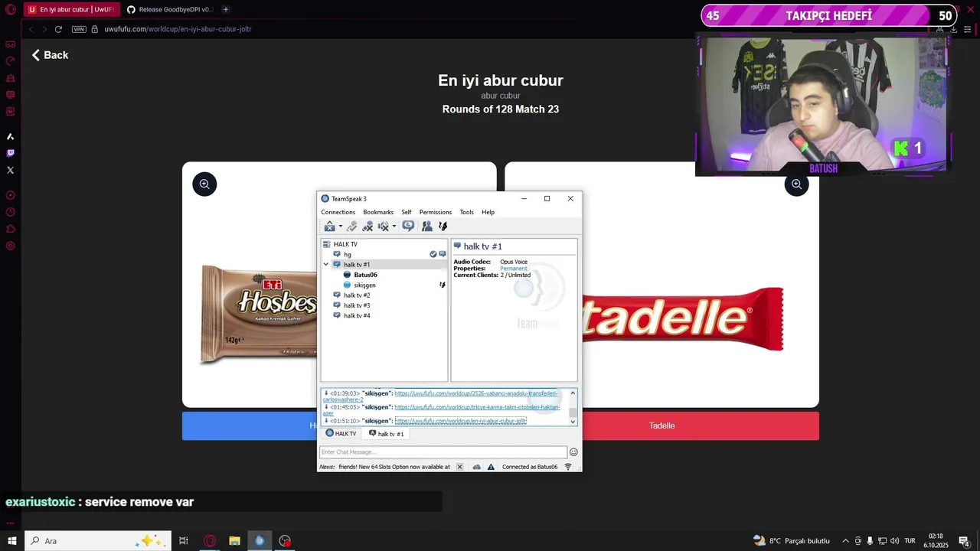Open the contacts icon in TeamSpeak toolbar

point(426,227)
